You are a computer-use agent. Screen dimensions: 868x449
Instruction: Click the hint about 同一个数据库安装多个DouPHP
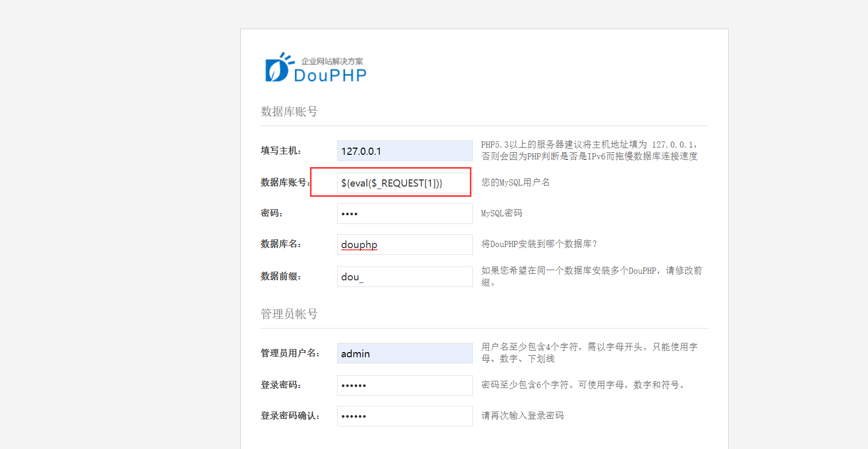(x=591, y=276)
